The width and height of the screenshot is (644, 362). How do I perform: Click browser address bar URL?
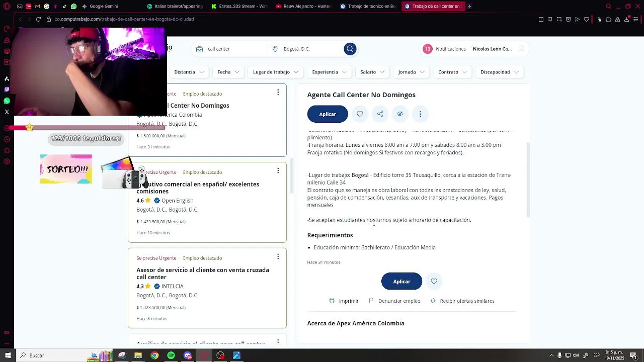click(124, 19)
